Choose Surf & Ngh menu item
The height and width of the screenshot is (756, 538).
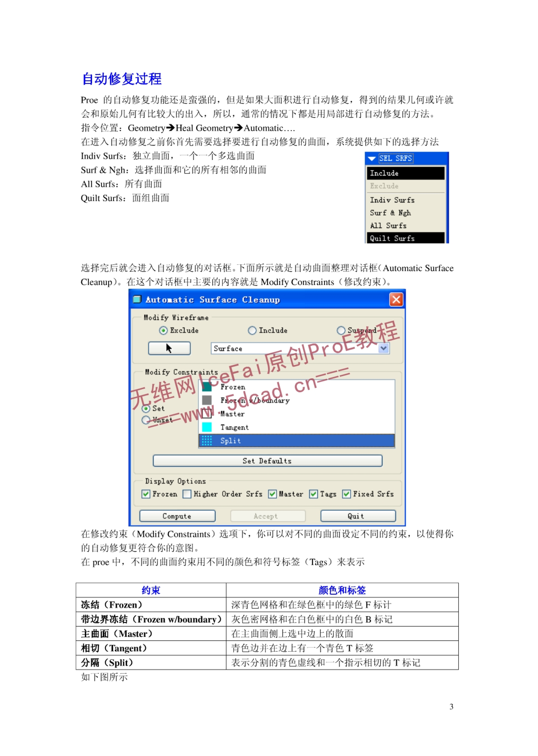click(390, 213)
